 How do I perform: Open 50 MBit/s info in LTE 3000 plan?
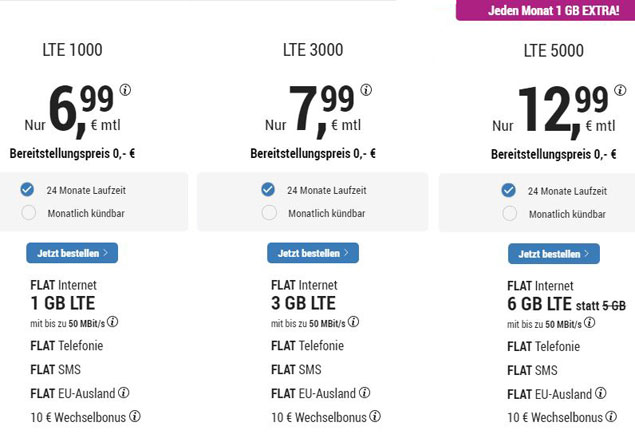[353, 322]
